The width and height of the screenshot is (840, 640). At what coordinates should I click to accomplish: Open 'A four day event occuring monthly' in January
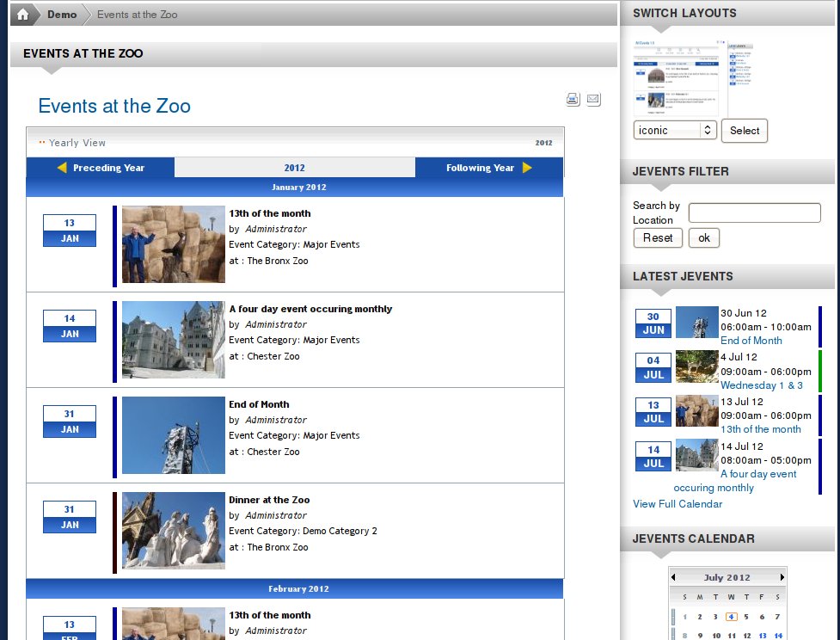(310, 309)
